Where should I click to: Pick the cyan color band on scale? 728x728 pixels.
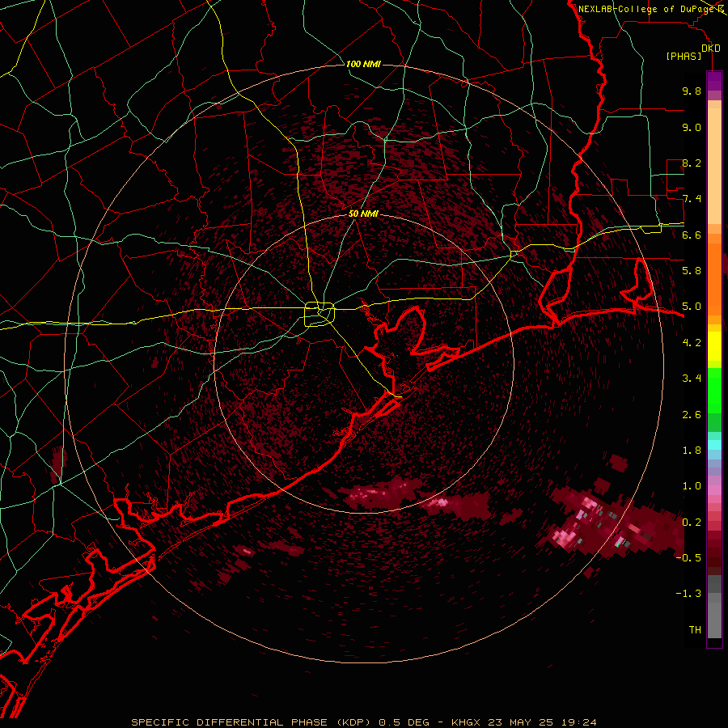point(714,445)
